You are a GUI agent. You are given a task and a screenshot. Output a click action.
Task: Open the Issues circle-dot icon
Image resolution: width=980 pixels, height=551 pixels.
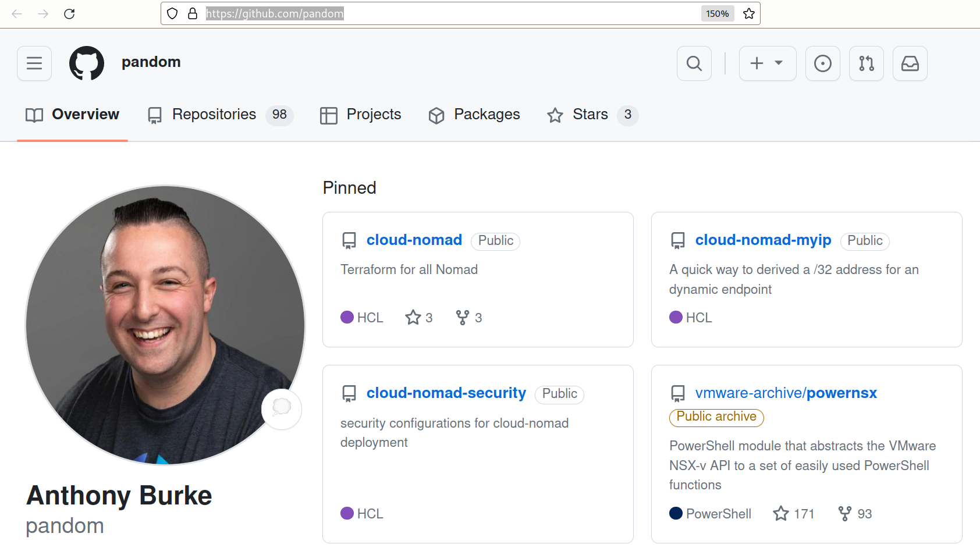coord(823,63)
